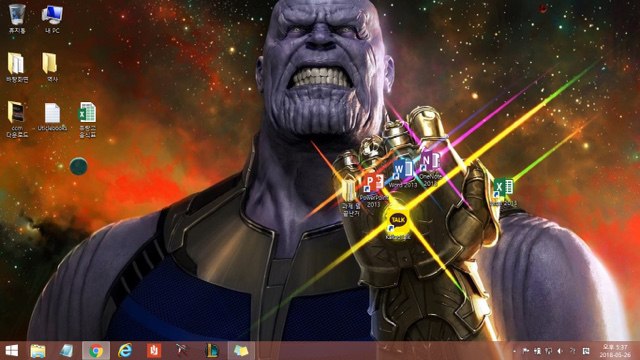Viewport: 640px width, 360px height.
Task: Open the 역사 folder on the desktop
Action: pyautogui.click(x=51, y=67)
